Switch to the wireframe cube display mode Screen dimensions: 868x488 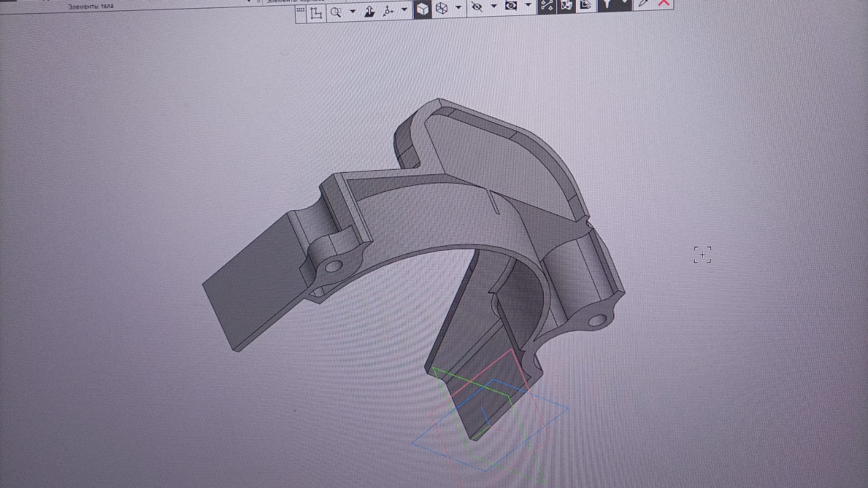[442, 9]
